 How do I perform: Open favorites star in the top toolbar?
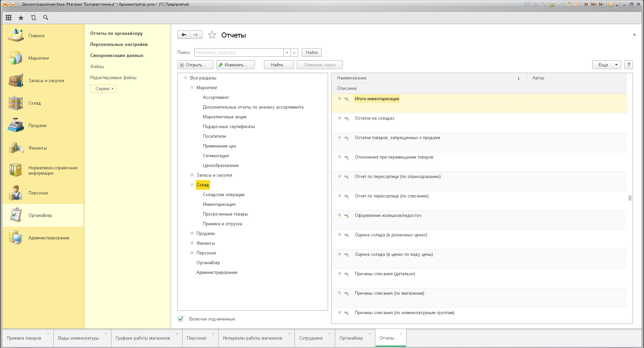tap(21, 18)
